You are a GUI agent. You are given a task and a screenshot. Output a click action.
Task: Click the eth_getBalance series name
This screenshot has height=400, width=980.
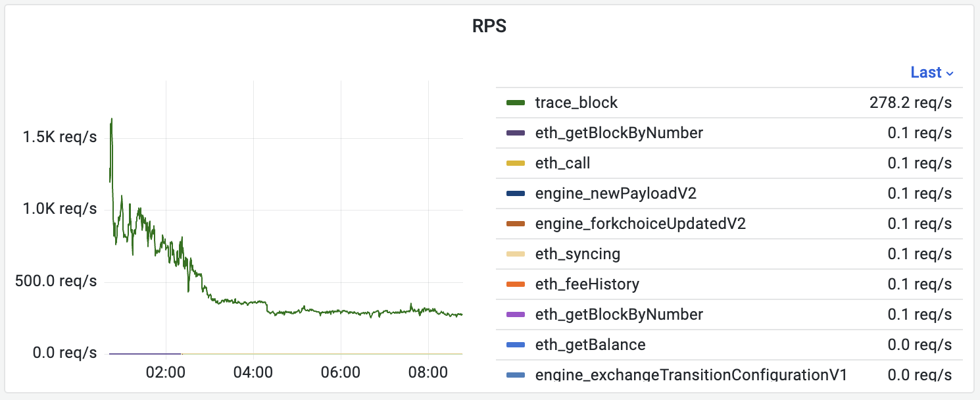click(590, 345)
